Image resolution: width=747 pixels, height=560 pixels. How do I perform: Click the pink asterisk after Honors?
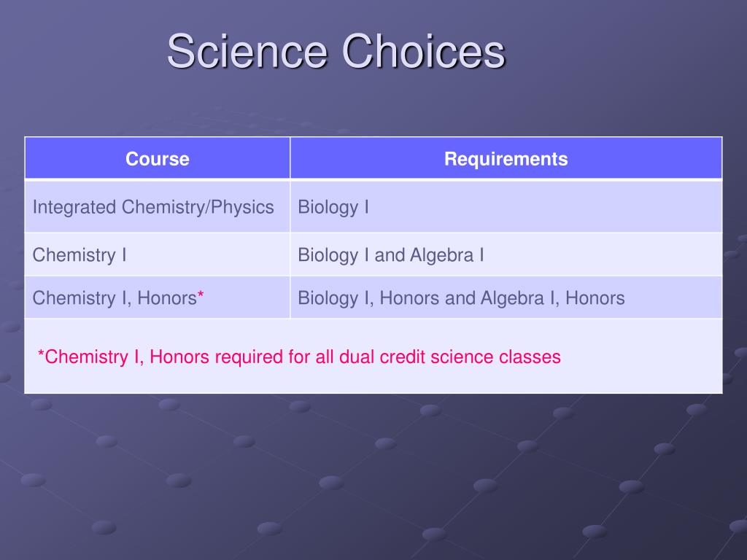(x=201, y=295)
